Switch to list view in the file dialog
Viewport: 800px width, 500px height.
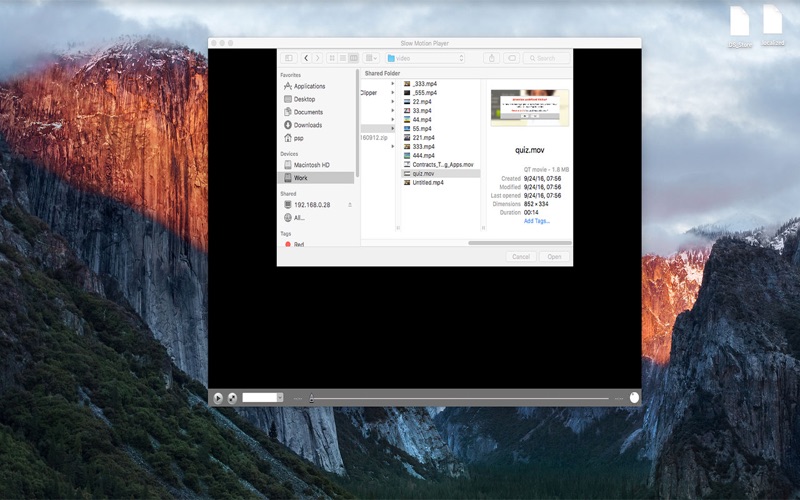(x=343, y=58)
